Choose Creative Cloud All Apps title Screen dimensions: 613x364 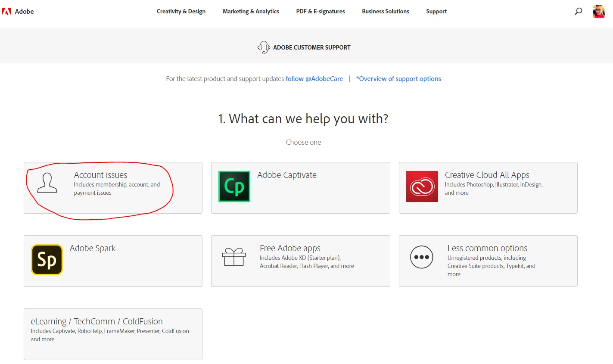pos(487,175)
